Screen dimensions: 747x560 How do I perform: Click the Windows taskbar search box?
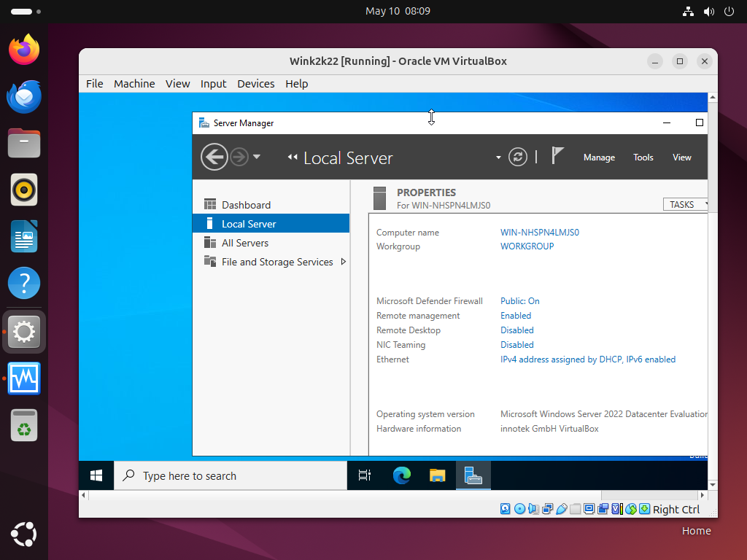pos(231,475)
